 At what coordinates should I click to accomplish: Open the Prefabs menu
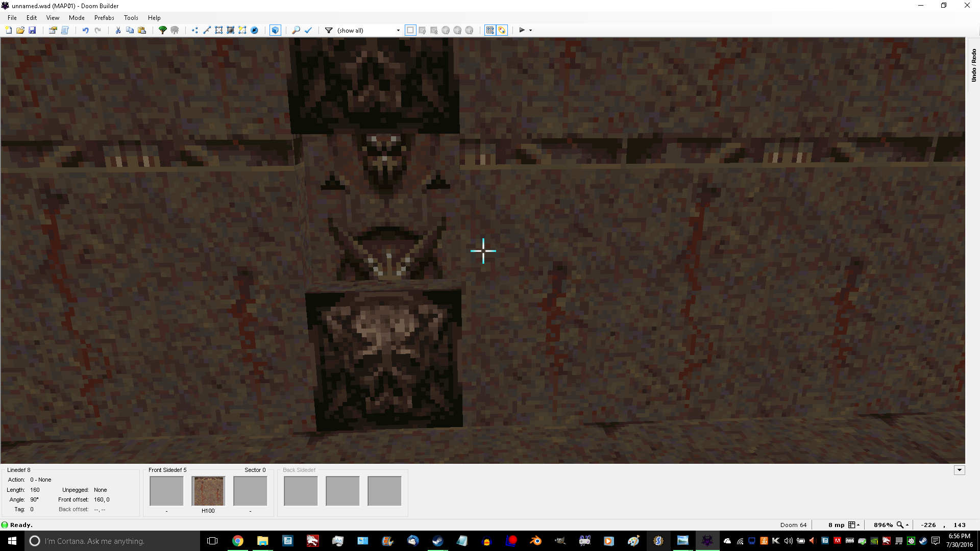(104, 17)
